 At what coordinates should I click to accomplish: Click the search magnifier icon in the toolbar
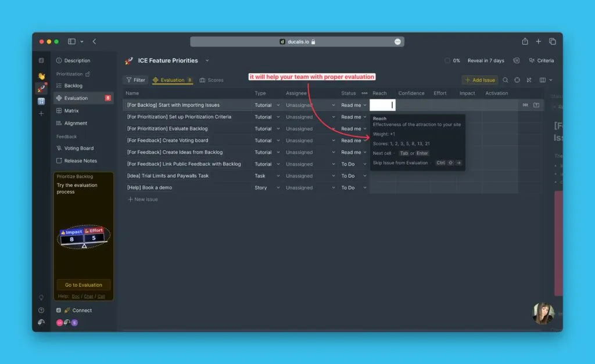506,80
